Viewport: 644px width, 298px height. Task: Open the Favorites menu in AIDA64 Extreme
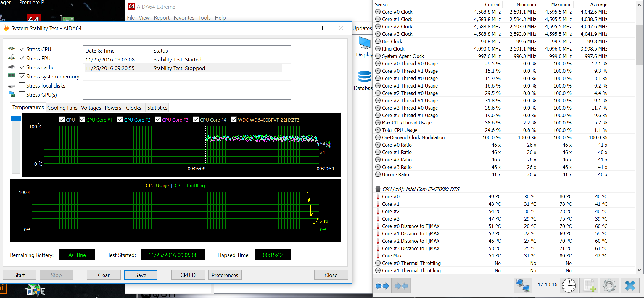coord(184,18)
